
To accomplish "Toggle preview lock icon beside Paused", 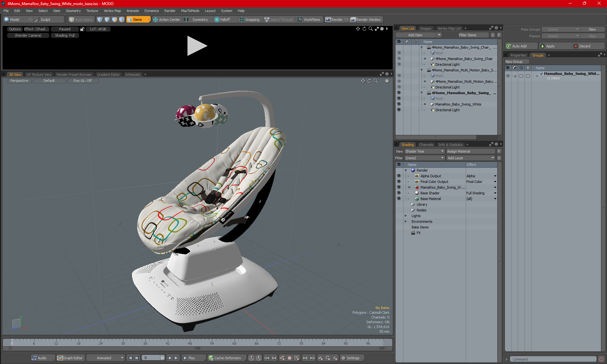I will (x=82, y=29).
